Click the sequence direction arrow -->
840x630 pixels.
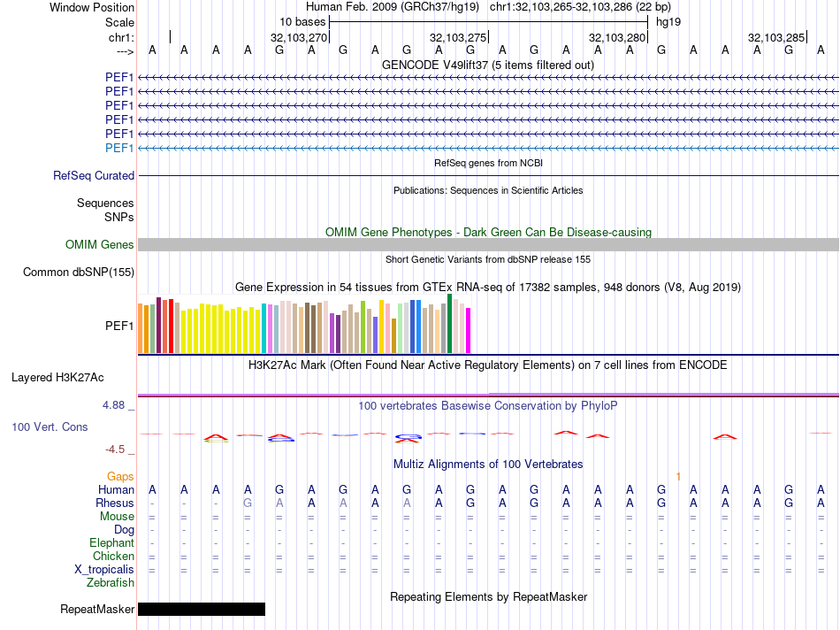coord(125,51)
